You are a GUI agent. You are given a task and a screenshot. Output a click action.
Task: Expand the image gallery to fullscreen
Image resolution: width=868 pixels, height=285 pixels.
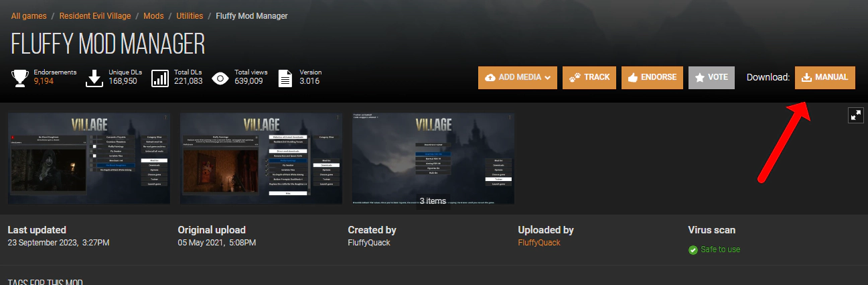click(856, 115)
